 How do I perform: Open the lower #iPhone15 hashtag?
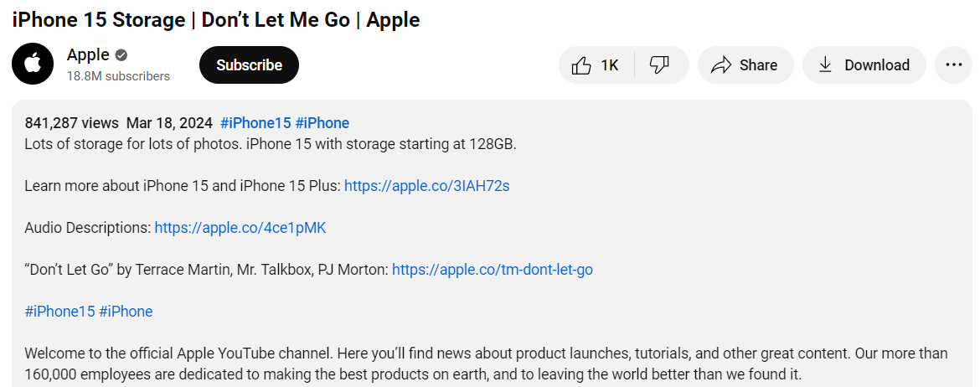60,312
